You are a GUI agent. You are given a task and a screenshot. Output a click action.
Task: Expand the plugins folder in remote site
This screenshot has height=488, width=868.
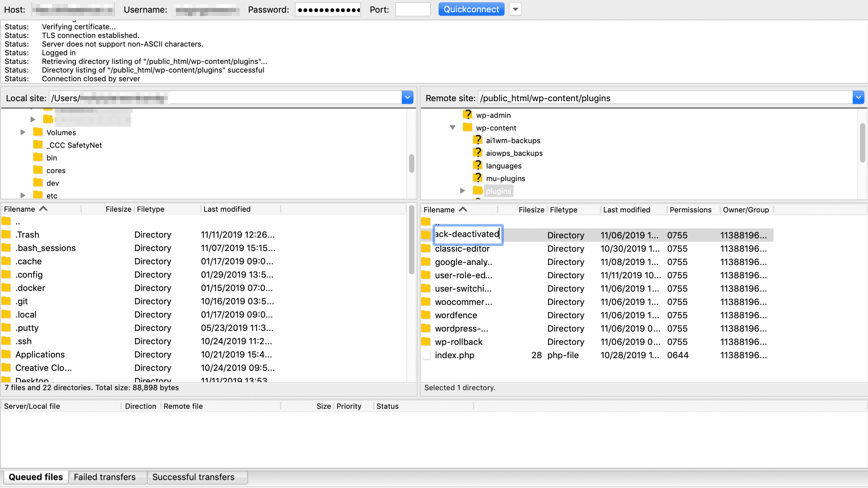(x=462, y=191)
